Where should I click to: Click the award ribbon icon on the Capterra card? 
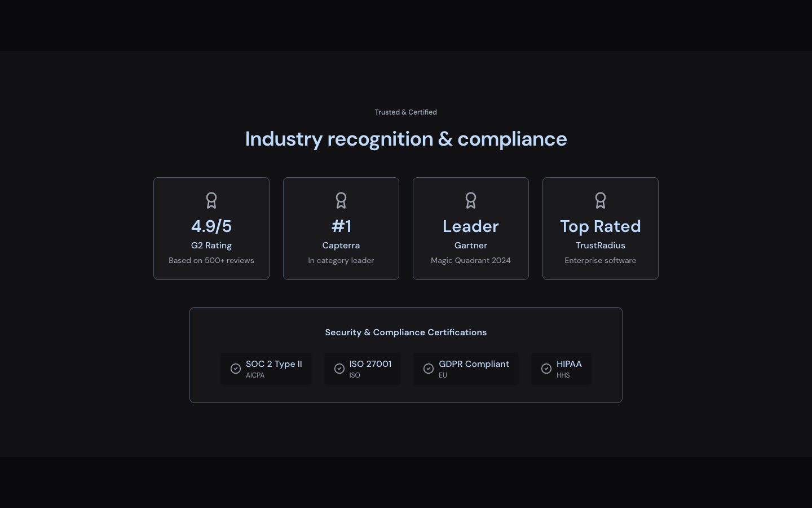pos(341,200)
